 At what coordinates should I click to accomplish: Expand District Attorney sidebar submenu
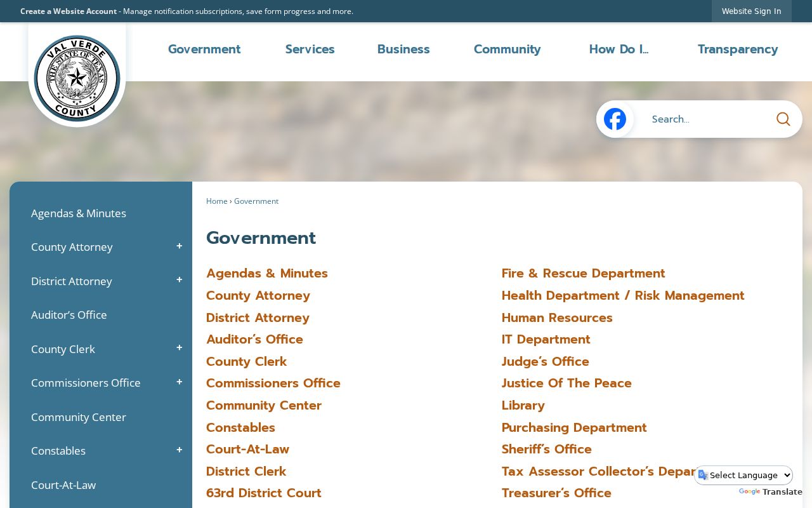180,281
